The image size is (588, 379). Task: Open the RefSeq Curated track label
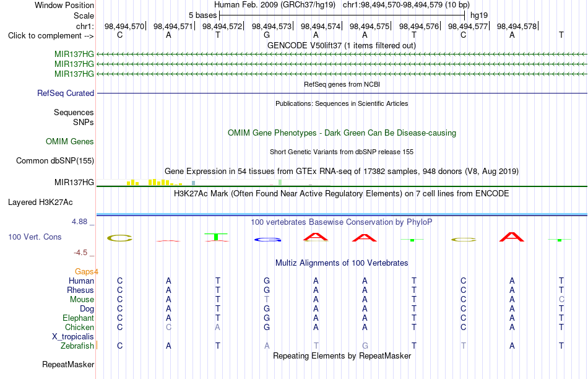click(66, 93)
